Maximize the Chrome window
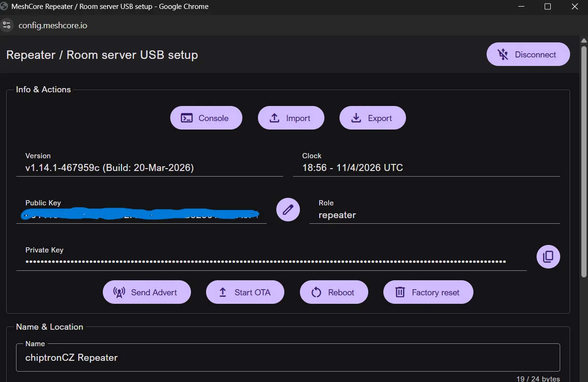The image size is (588, 382). click(547, 7)
